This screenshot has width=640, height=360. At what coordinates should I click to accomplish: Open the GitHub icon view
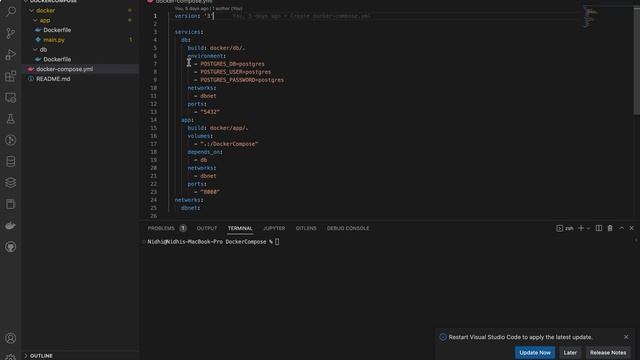(11, 247)
